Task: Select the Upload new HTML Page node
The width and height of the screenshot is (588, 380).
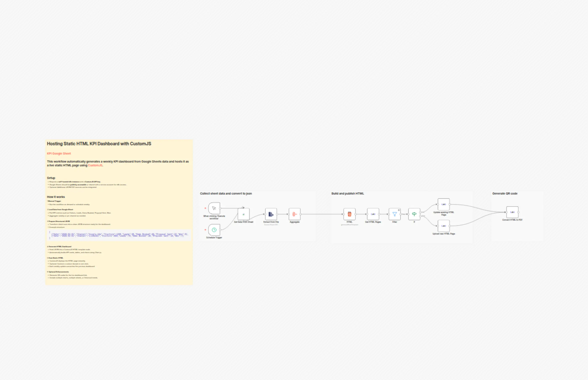Action: (443, 226)
